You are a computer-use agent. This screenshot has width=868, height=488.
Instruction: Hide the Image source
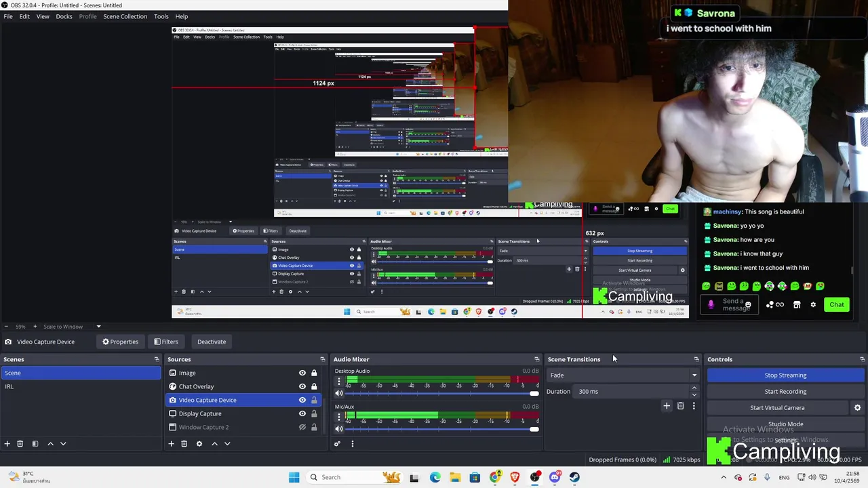(302, 373)
